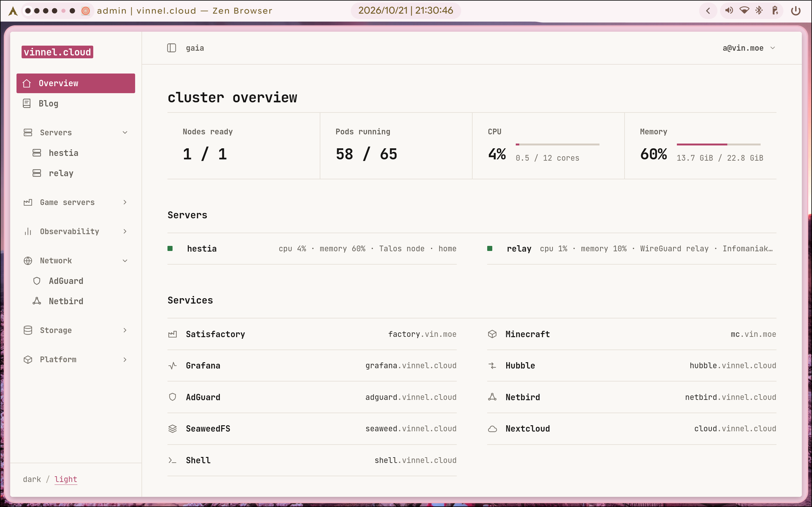Click the Minecraft cube icon in Services
Viewport: 812px width, 507px height.
[492, 334]
